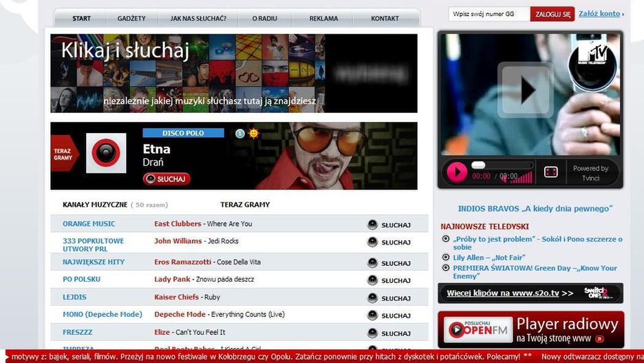The image size is (644, 363).
Task: Open the KONTAKT tab
Action: pos(385,19)
